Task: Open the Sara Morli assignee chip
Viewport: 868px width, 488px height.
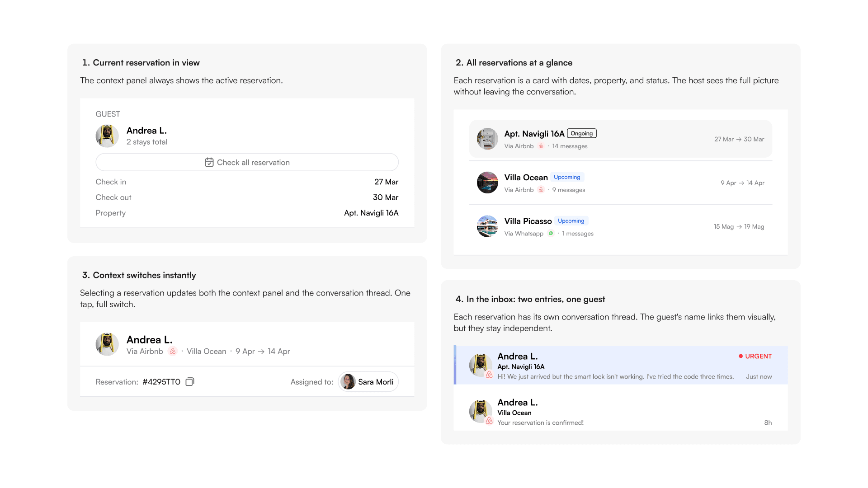Action: pyautogui.click(x=368, y=382)
